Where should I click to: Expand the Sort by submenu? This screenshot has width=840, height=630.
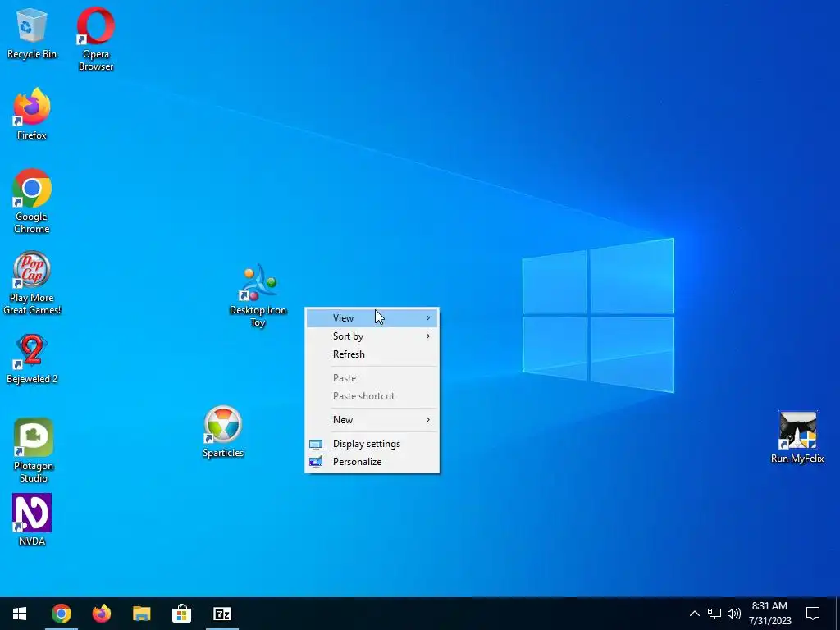[372, 336]
